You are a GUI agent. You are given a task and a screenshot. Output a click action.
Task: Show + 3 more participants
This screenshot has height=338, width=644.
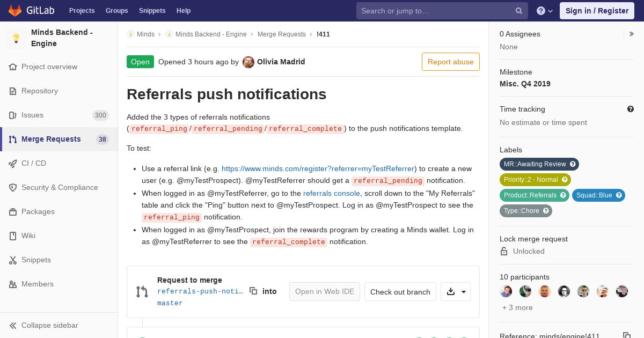tap(517, 307)
